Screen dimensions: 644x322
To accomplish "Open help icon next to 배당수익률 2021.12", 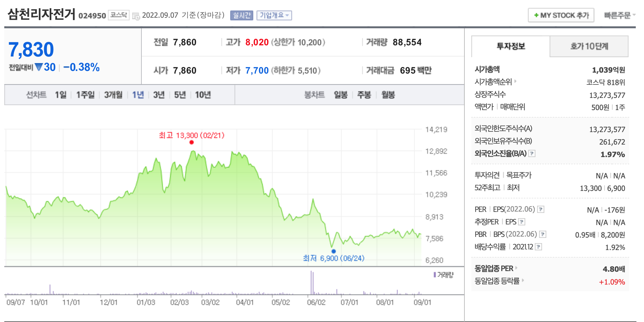I will point(538,247).
